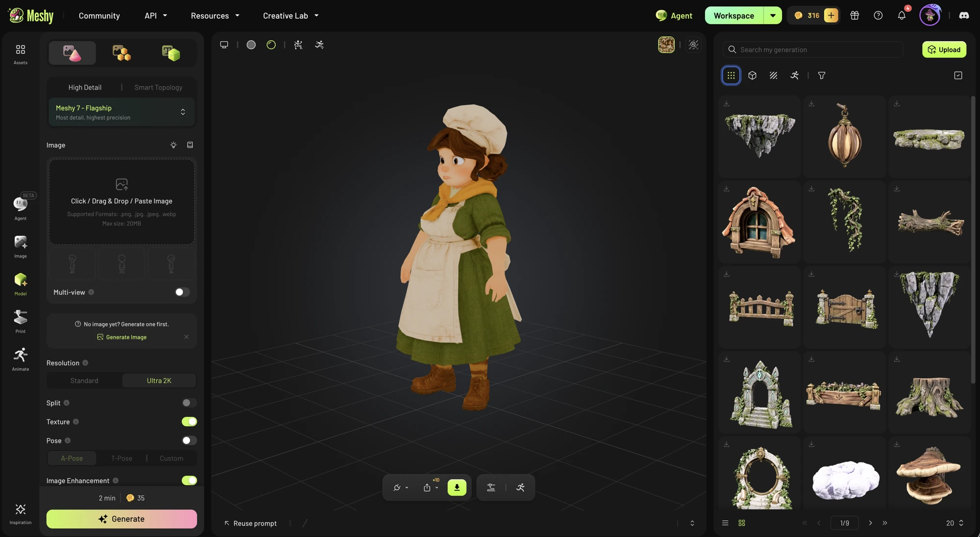The height and width of the screenshot is (537, 980).
Task: Open the Print sidebar tool
Action: coord(20,321)
